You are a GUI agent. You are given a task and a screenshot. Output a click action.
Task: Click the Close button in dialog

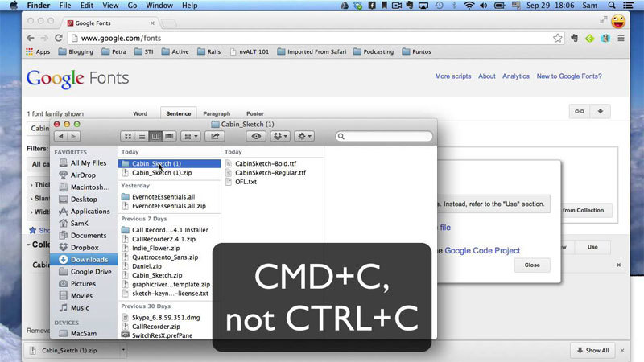531,265
